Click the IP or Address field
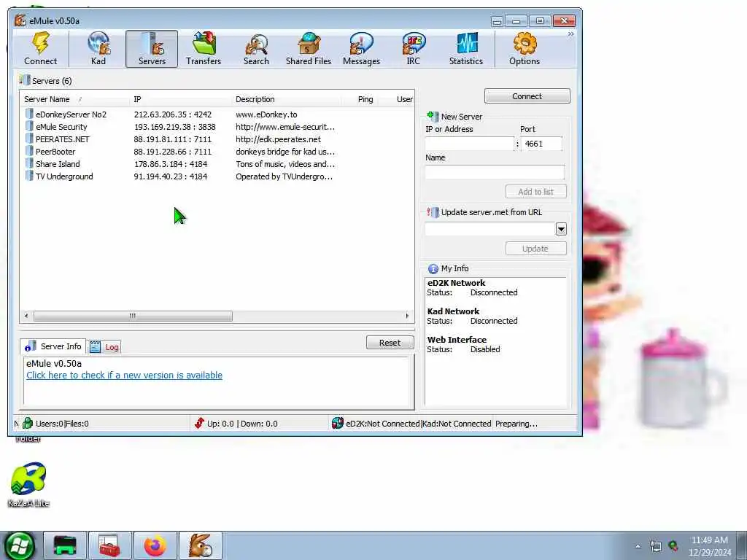 click(x=470, y=144)
